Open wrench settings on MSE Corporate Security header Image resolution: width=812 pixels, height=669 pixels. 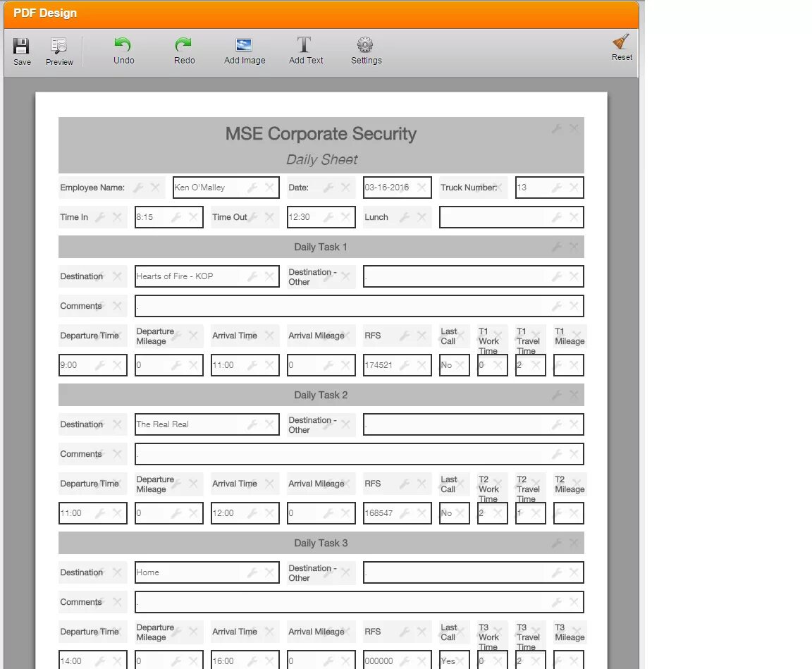558,128
